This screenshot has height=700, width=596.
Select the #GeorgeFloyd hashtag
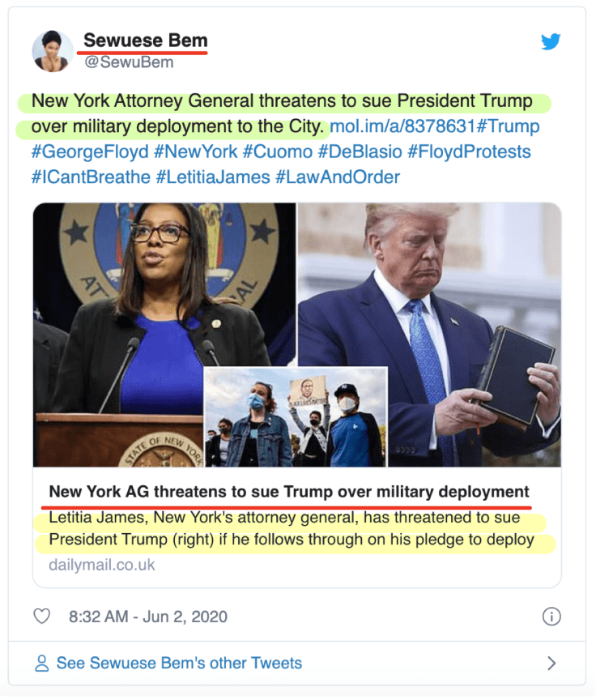(x=90, y=152)
